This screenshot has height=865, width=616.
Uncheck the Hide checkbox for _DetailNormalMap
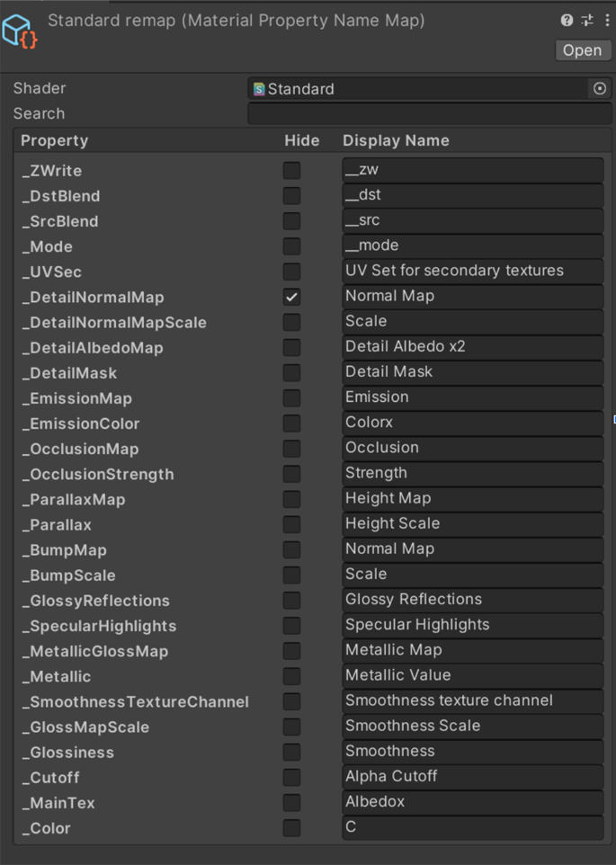coord(291,297)
